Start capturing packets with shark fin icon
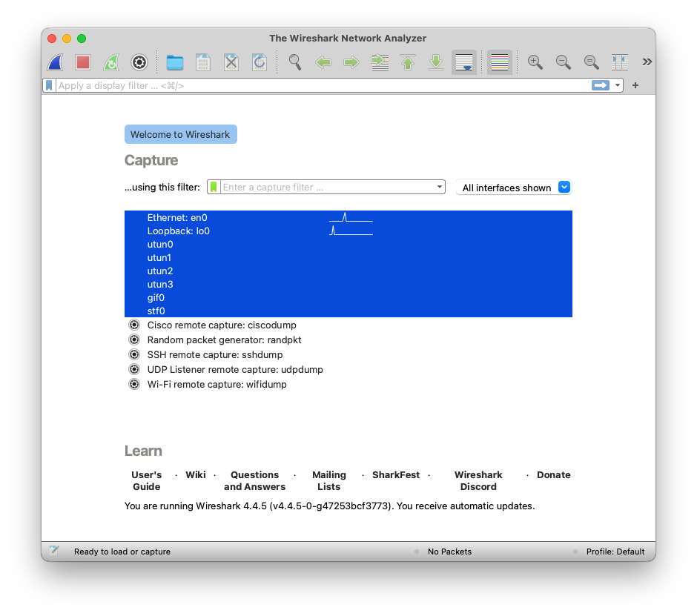697x616 pixels. point(55,62)
